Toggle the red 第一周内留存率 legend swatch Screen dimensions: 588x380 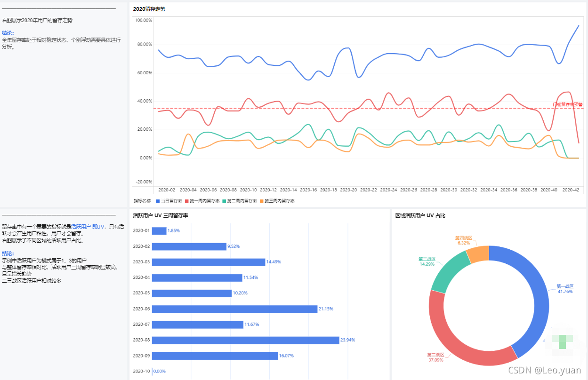click(186, 201)
